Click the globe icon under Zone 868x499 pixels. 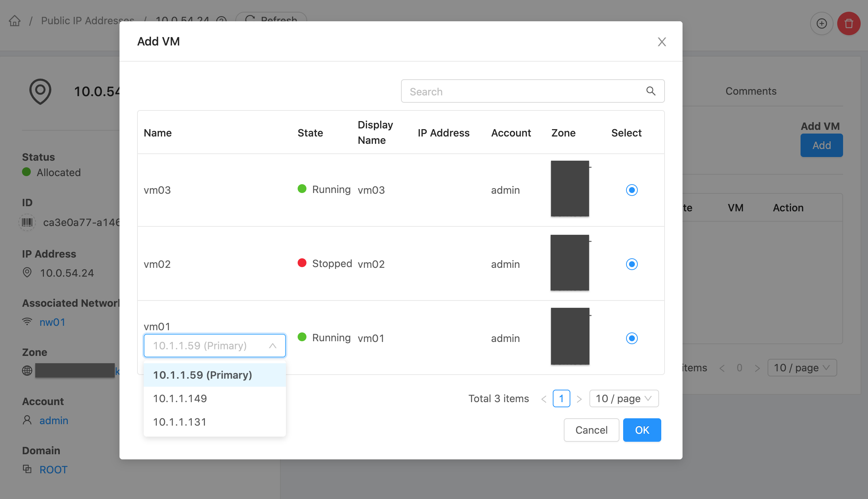point(26,371)
